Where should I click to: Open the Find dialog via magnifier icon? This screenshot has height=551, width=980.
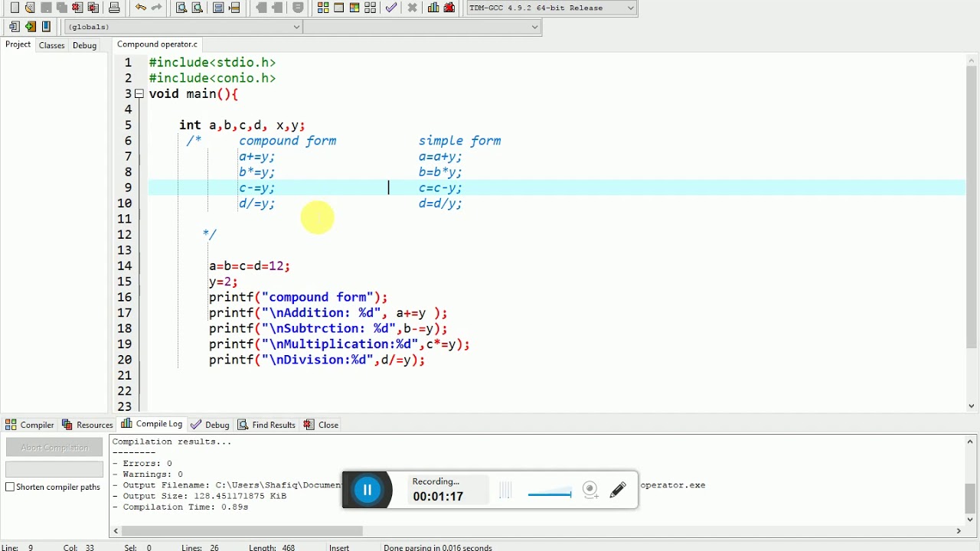click(x=181, y=8)
